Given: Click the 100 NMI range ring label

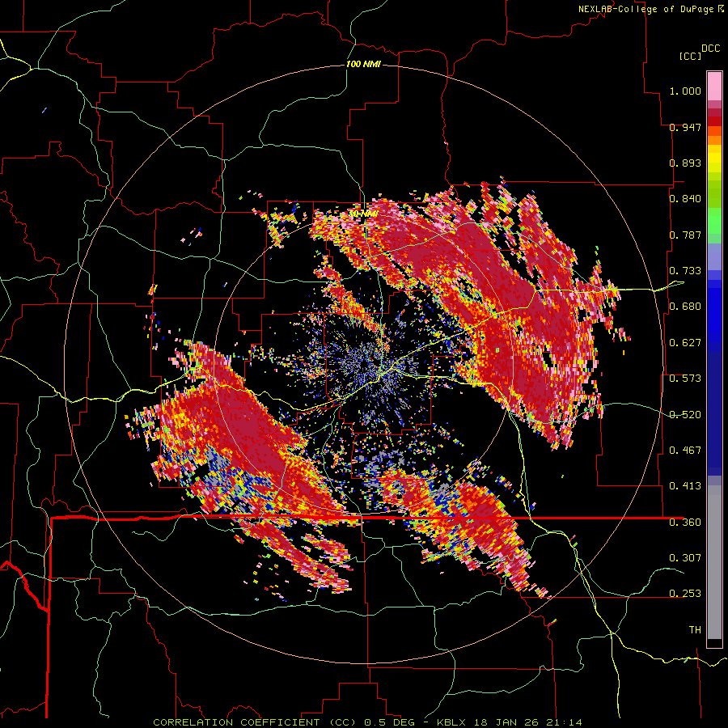Looking at the screenshot, I should click(x=363, y=64).
